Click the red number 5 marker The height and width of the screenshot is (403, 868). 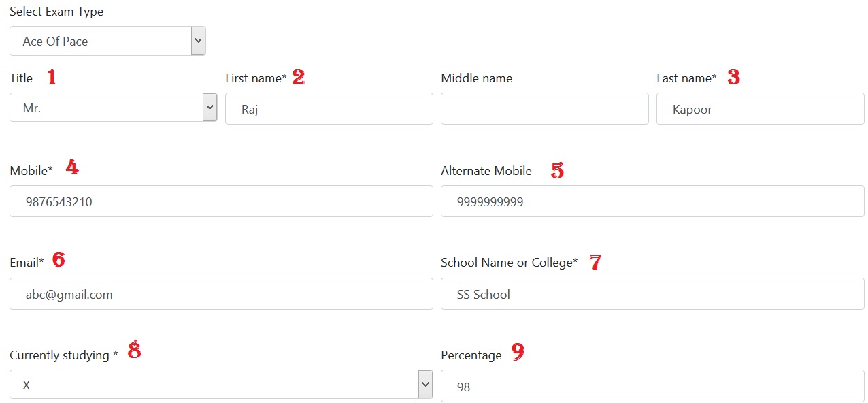coord(557,170)
